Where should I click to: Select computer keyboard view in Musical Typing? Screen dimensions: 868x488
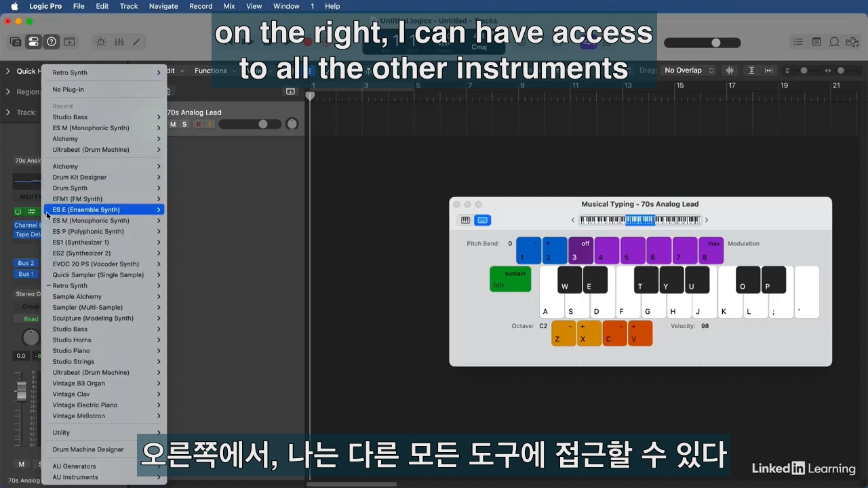482,220
